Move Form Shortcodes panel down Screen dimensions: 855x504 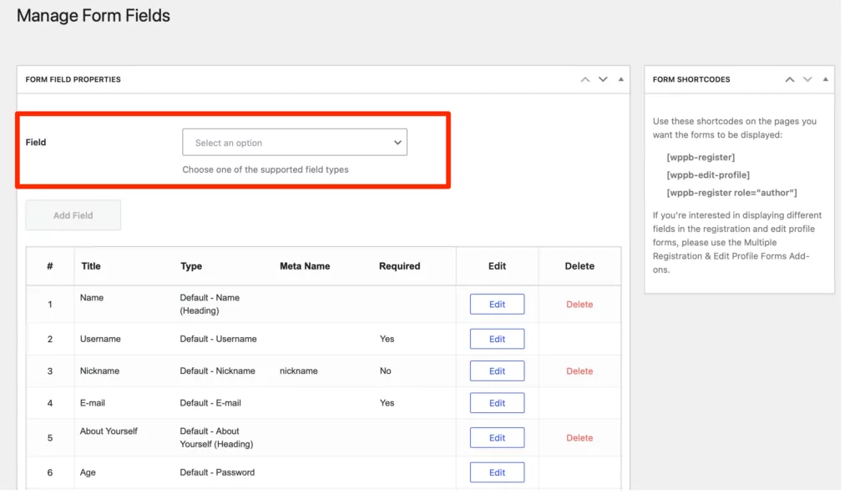point(807,79)
